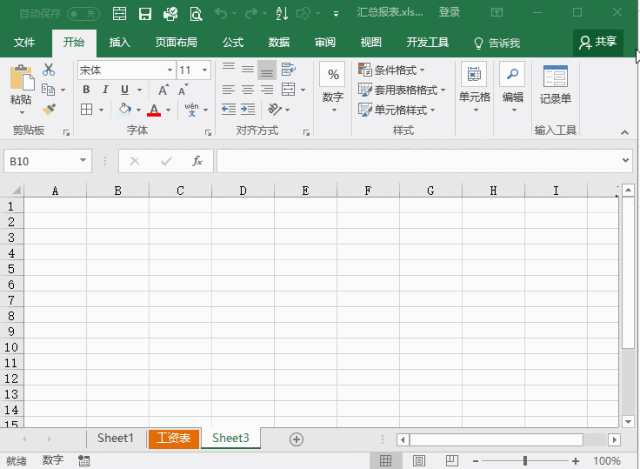Click the zoom slider in status bar
This screenshot has width=640, height=469.
pos(525,461)
